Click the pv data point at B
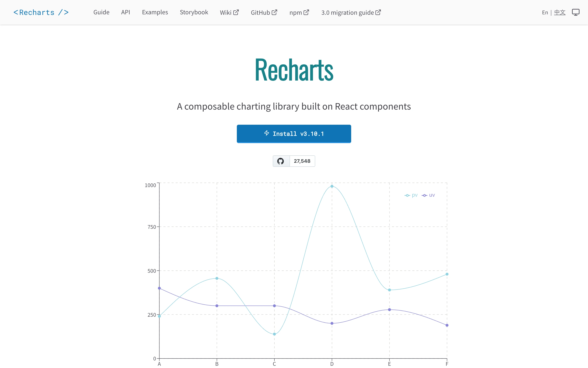 (x=217, y=278)
